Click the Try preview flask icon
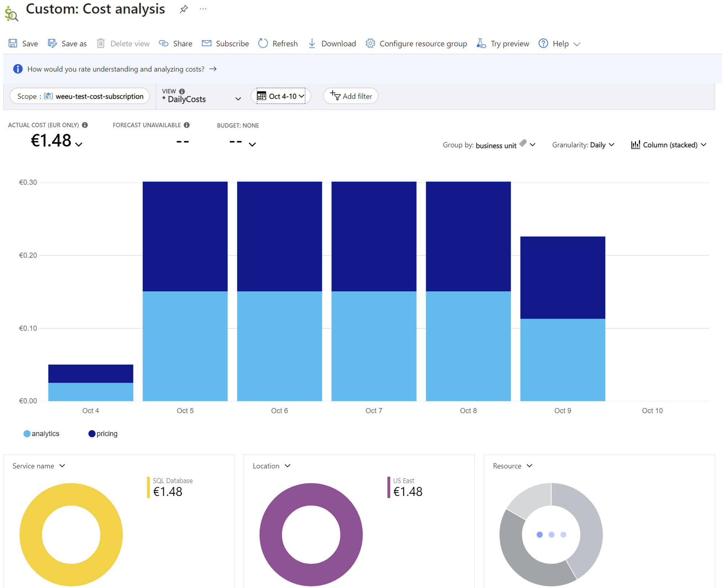This screenshot has height=588, width=722. (x=481, y=43)
